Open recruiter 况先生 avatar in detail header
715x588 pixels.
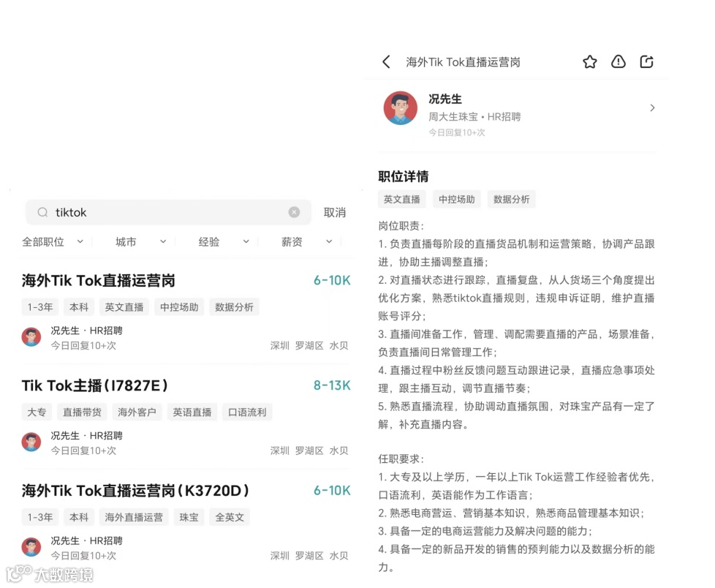coord(401,108)
